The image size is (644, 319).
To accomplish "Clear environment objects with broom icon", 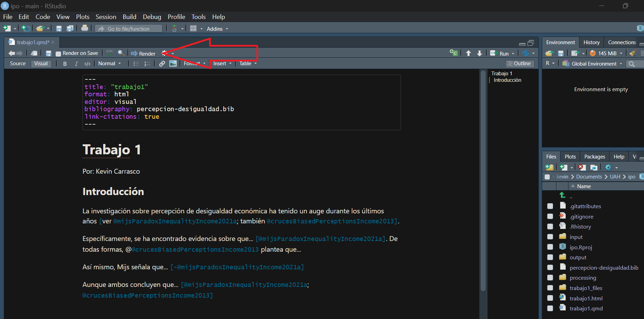I will click(633, 53).
